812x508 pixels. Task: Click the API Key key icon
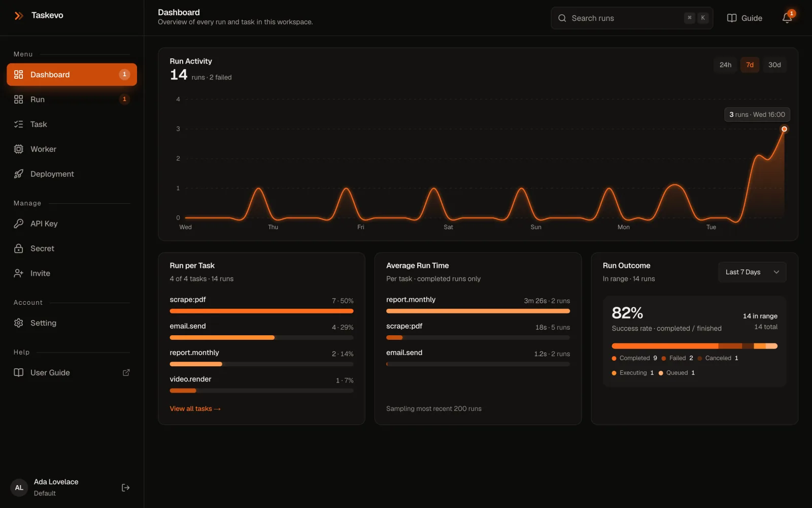[19, 224]
